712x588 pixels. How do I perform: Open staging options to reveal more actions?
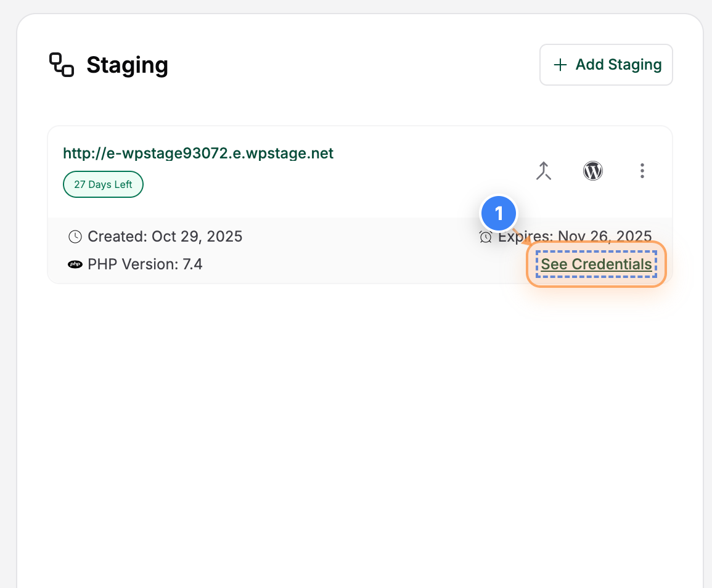point(642,171)
